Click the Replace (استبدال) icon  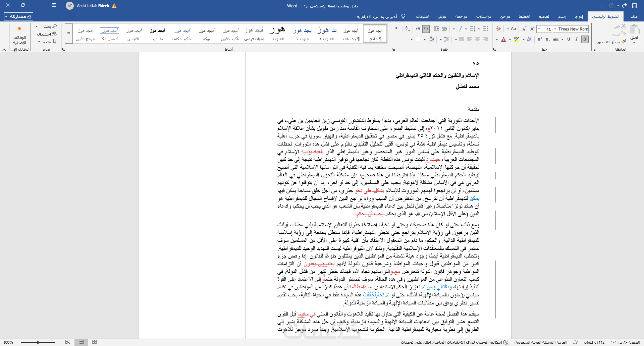point(55,34)
